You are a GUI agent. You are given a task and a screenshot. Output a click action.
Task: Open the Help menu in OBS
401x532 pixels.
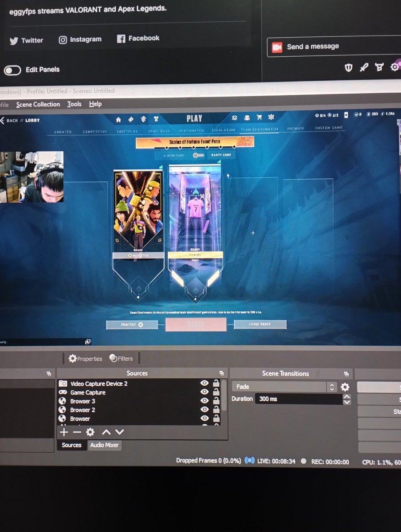(95, 104)
